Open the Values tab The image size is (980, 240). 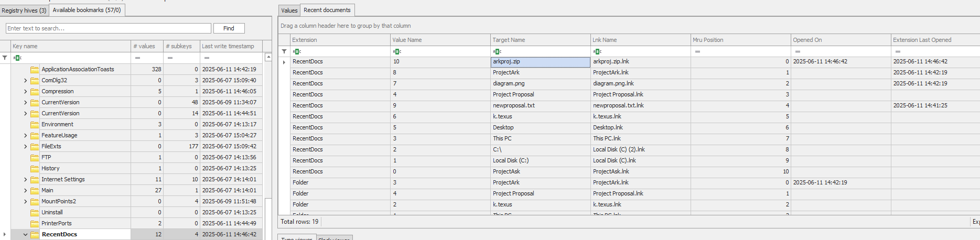pos(289,10)
